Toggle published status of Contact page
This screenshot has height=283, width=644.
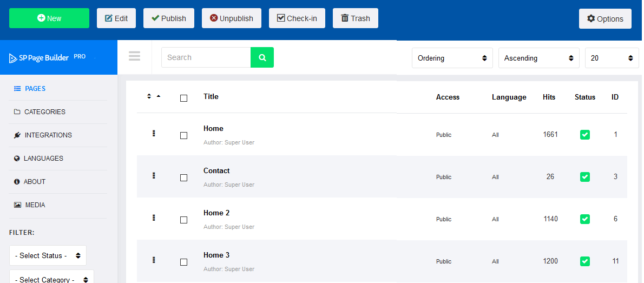(584, 177)
